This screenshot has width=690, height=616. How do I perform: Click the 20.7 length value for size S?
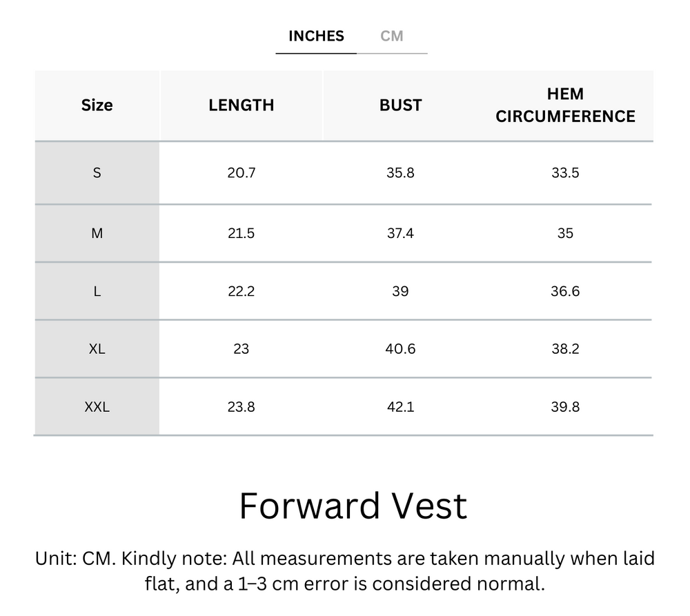click(241, 172)
